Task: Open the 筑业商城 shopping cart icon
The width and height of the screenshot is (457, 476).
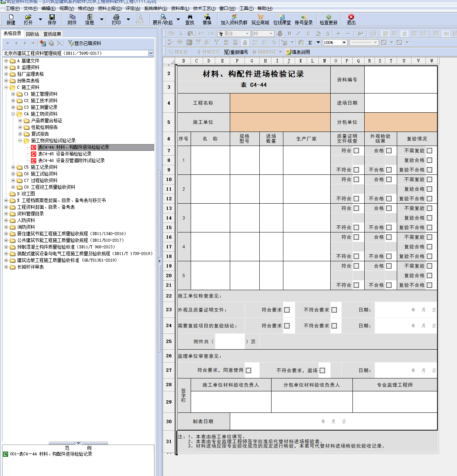Action: (x=260, y=17)
